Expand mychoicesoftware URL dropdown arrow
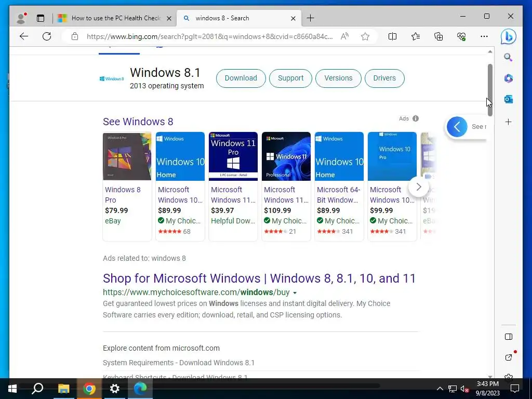 coord(295,293)
